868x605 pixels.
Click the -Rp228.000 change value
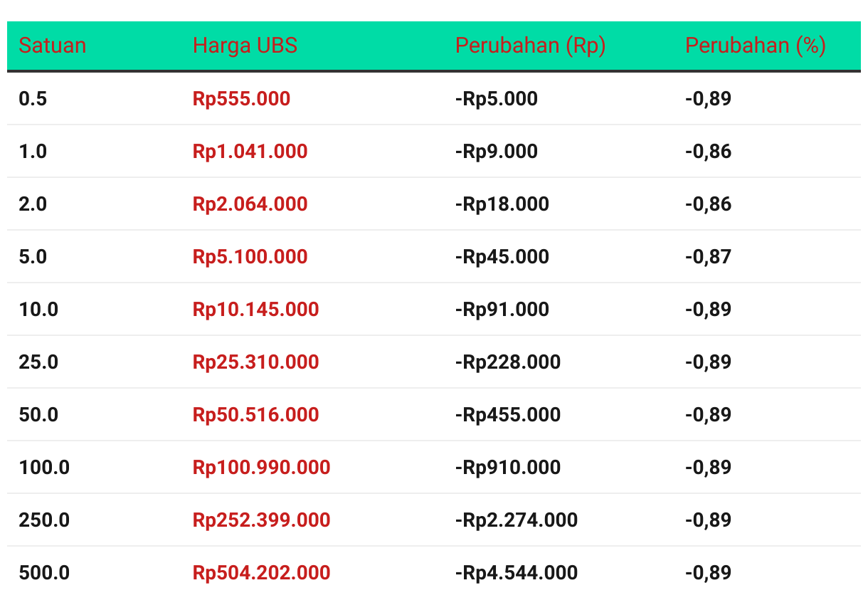point(508,362)
